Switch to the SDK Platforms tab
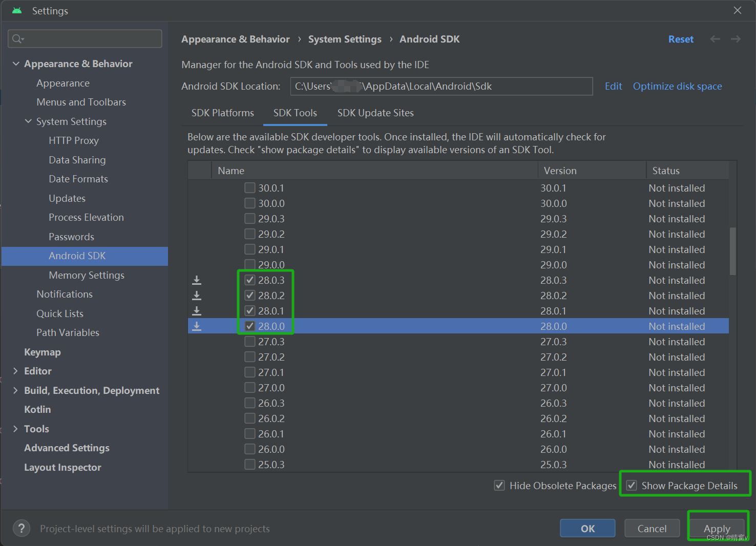This screenshot has height=546, width=756. 222,113
